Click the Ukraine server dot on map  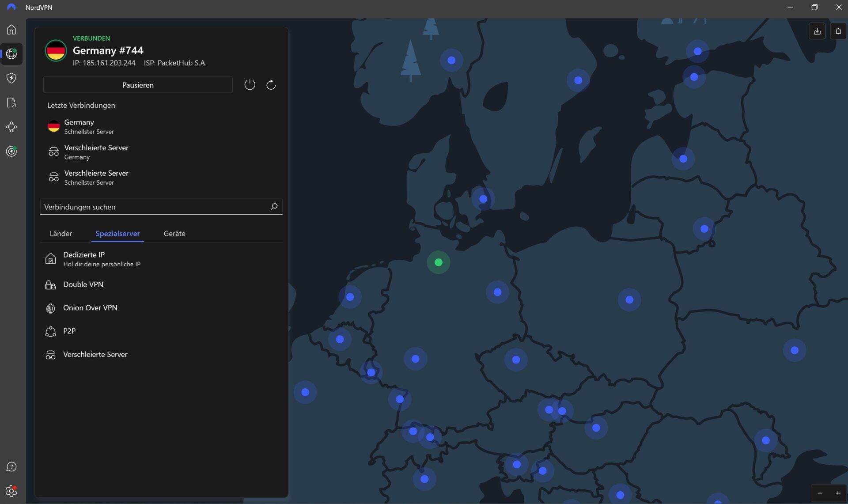[x=795, y=350]
